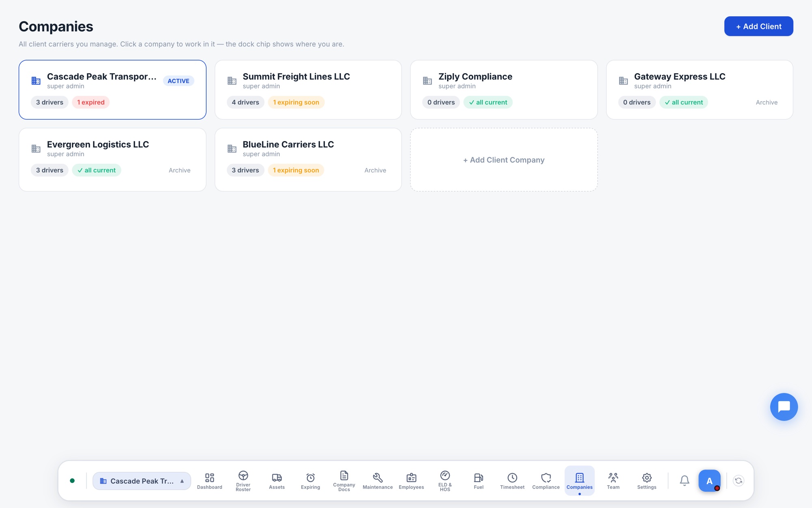Open Cascade Peak Transport card title

tap(101, 76)
